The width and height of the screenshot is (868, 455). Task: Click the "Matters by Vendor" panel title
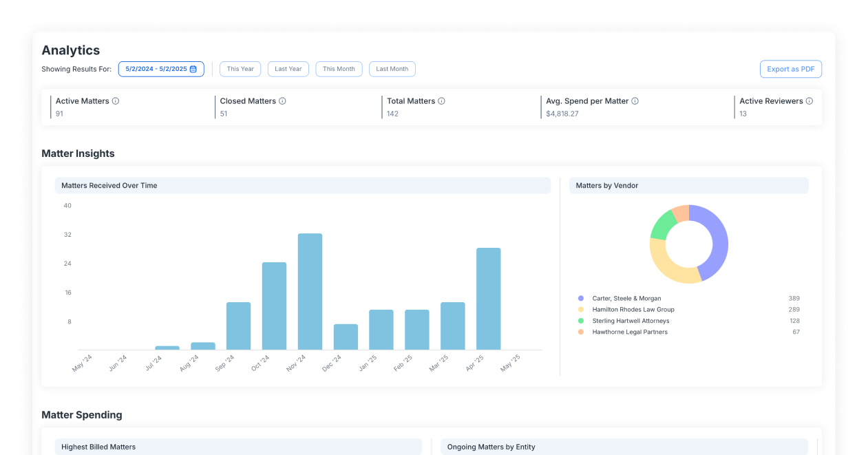pos(608,186)
